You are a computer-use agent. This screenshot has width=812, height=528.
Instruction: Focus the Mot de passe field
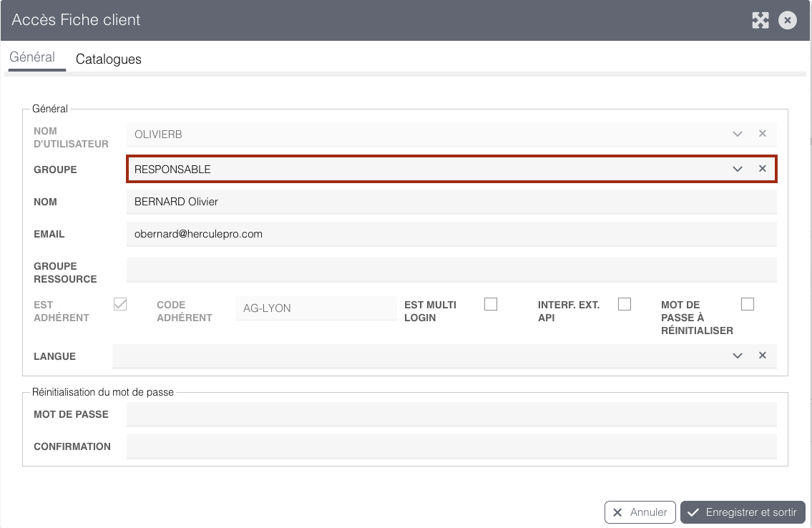coord(451,415)
